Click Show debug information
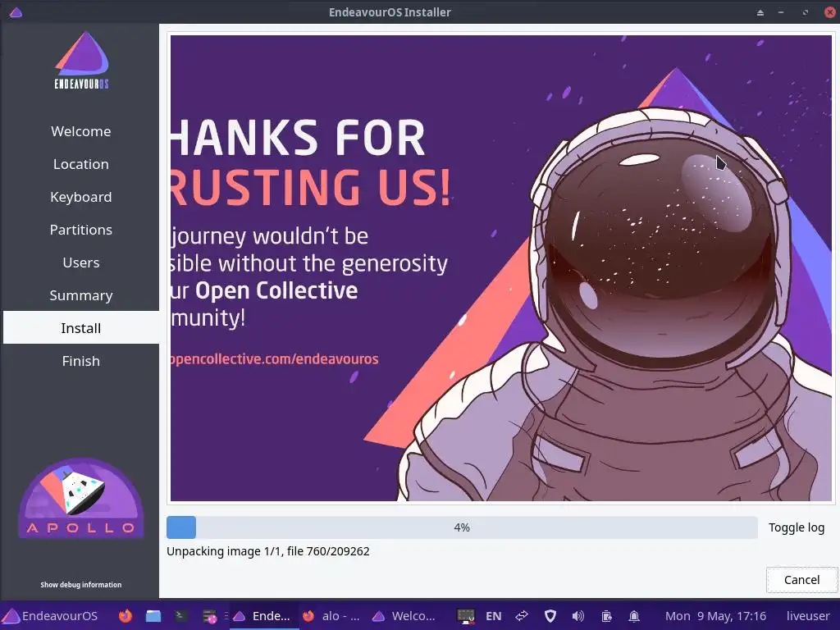 [81, 584]
